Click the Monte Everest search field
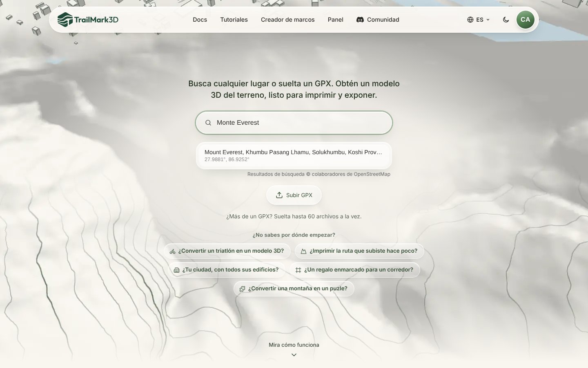588x368 pixels. [294, 123]
